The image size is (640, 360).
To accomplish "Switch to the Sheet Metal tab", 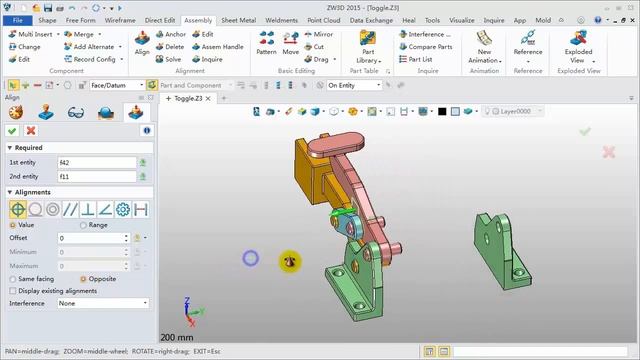I will 238,20.
